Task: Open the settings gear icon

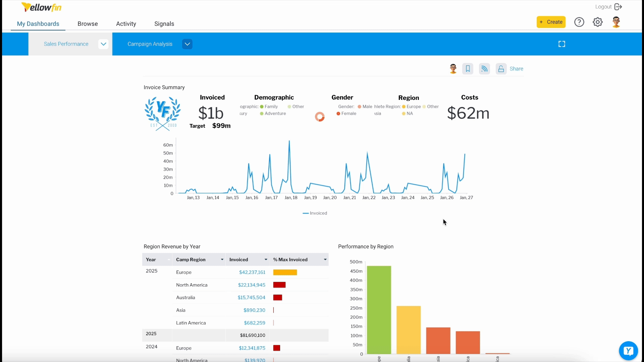Action: point(597,22)
